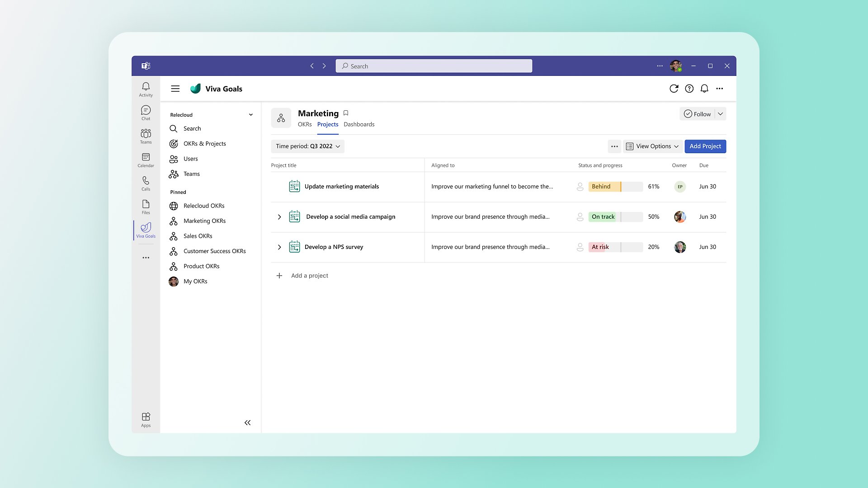Follow the Marketing team

[x=697, y=114]
